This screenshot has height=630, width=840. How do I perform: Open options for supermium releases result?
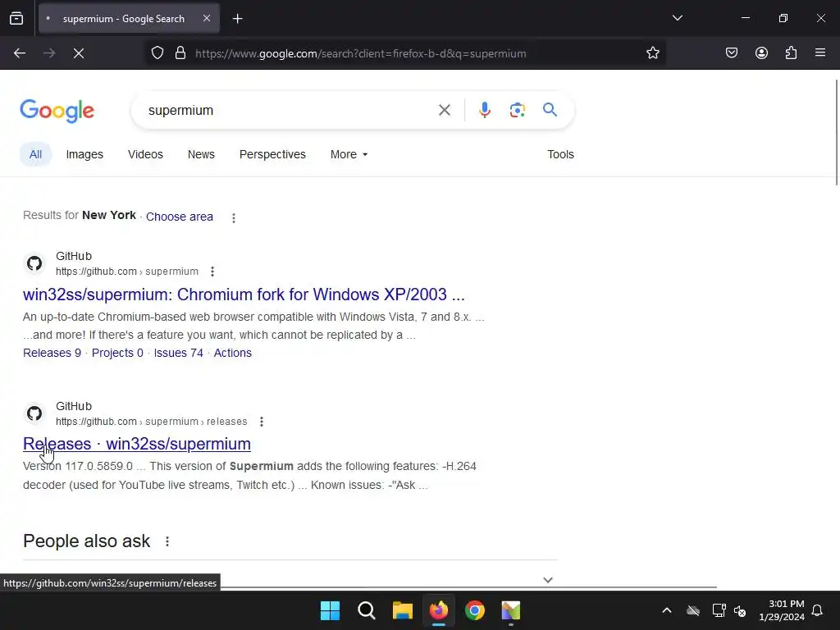pos(262,422)
